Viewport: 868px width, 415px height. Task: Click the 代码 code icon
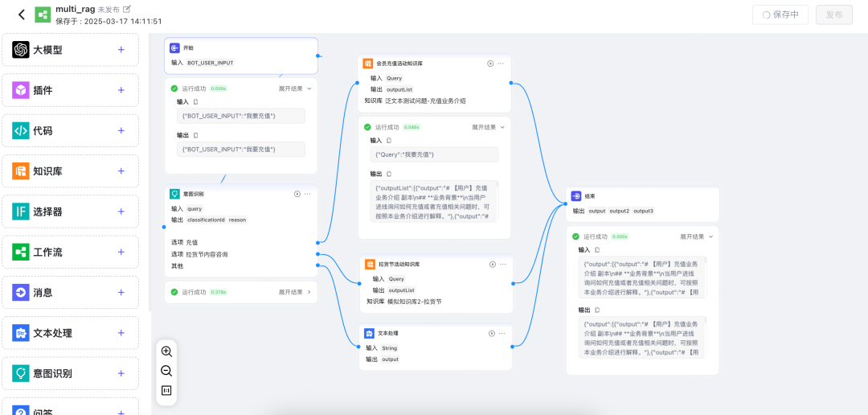tap(21, 131)
